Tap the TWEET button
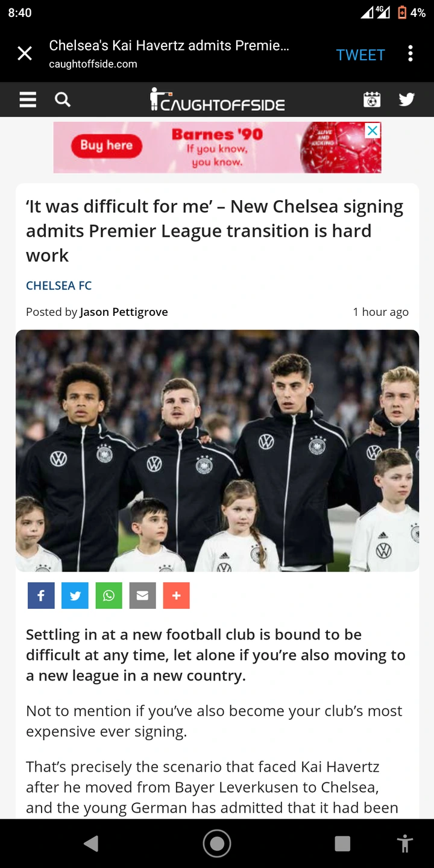 360,55
